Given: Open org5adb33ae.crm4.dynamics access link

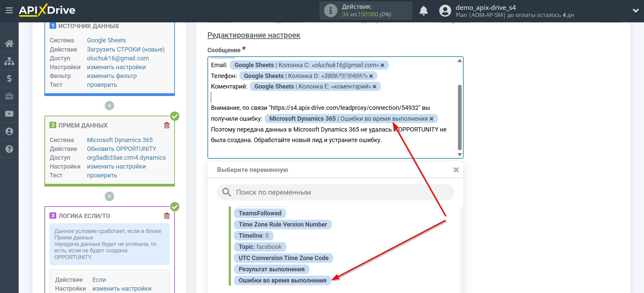Looking at the screenshot, I should tap(126, 158).
